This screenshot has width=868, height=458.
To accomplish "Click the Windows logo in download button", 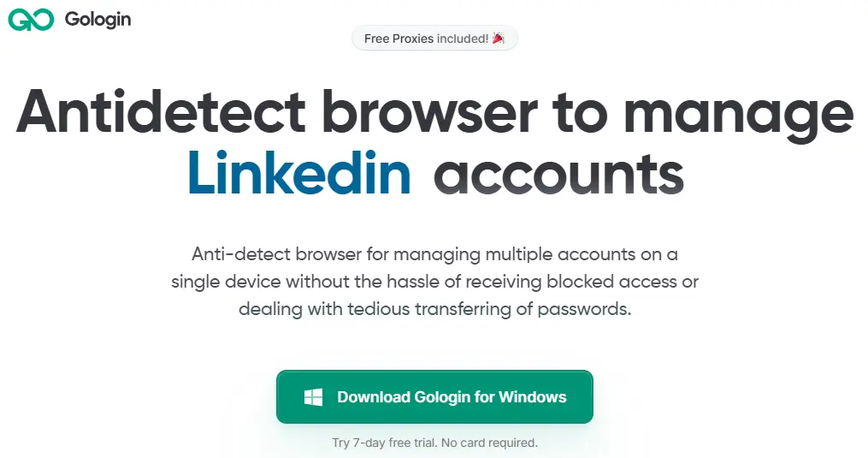I will (x=313, y=397).
